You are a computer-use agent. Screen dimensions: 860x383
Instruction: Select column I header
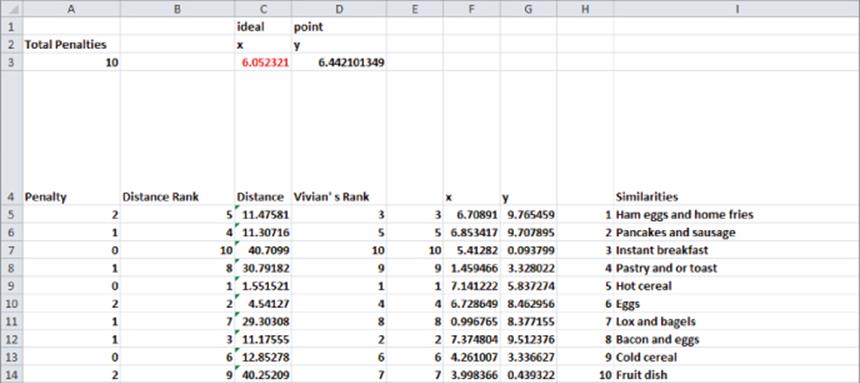tap(737, 8)
